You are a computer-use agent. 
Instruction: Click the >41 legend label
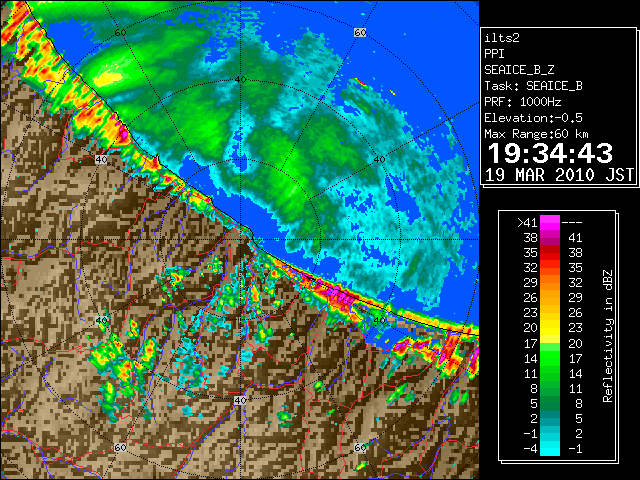(527, 223)
